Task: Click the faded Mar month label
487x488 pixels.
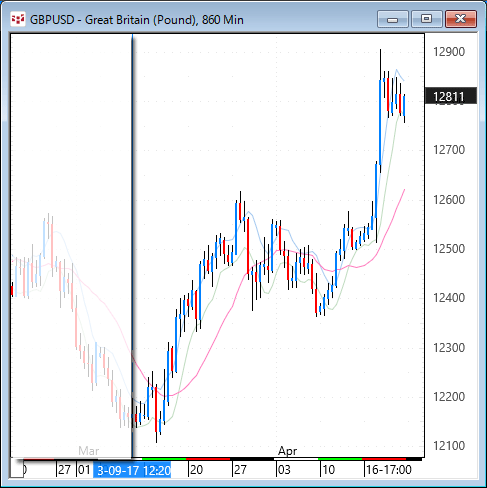Action: [x=88, y=451]
